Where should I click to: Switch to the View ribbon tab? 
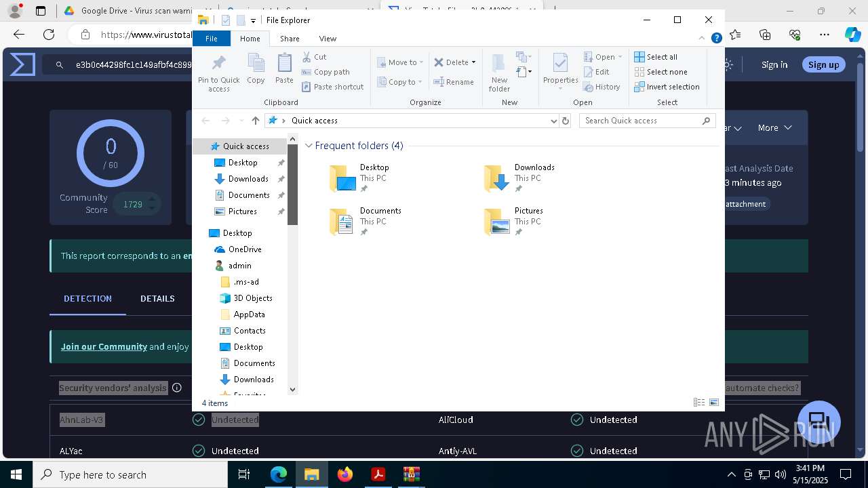coord(328,39)
